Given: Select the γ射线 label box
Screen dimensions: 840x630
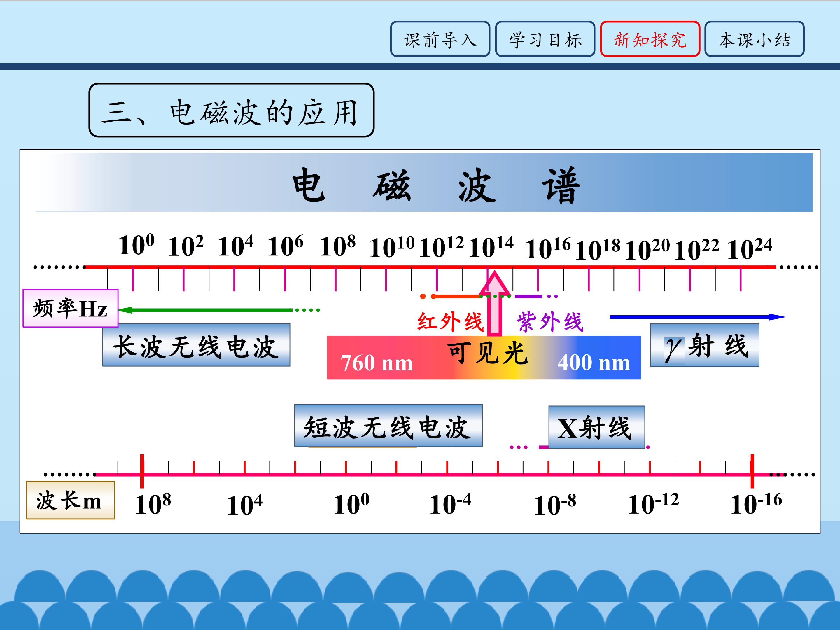Looking at the screenshot, I should coord(705,345).
